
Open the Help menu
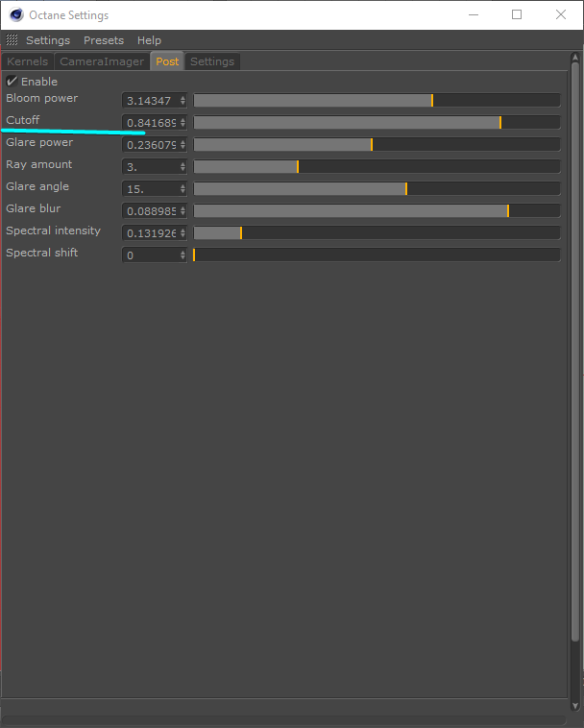pyautogui.click(x=149, y=40)
